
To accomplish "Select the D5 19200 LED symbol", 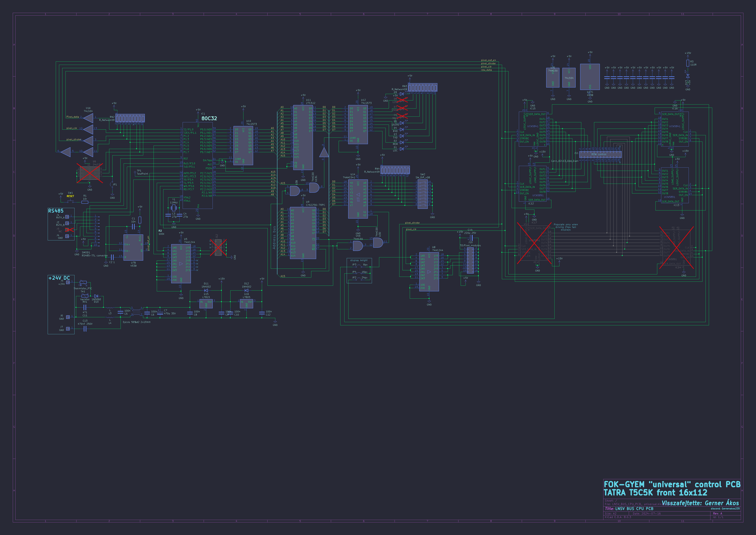I will coord(402,123).
